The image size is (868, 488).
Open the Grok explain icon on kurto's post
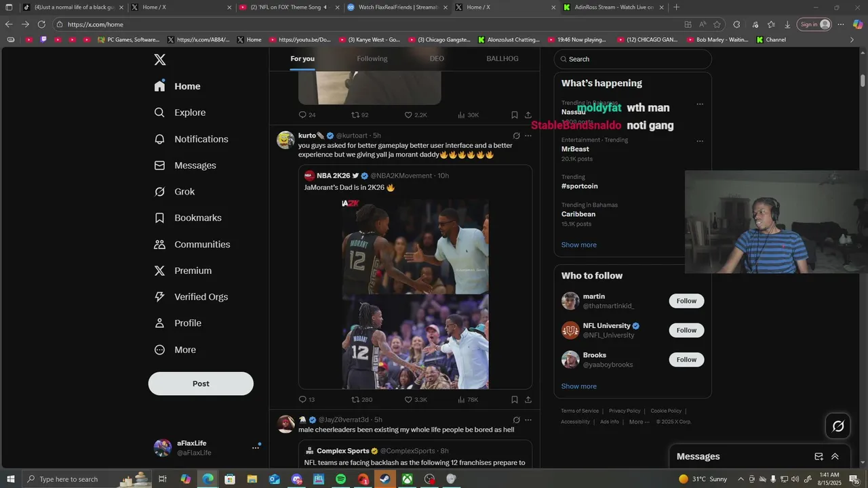[516, 136]
